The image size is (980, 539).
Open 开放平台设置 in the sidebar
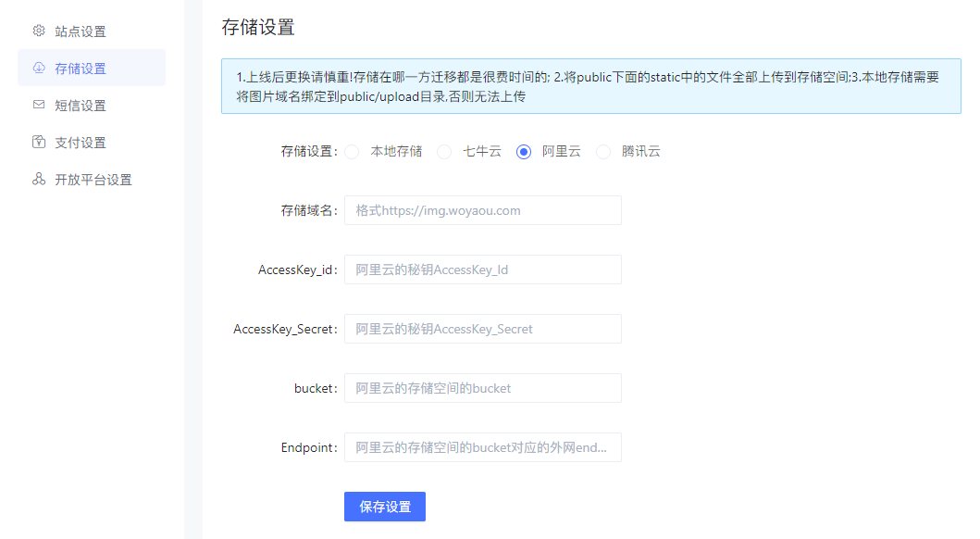[92, 180]
